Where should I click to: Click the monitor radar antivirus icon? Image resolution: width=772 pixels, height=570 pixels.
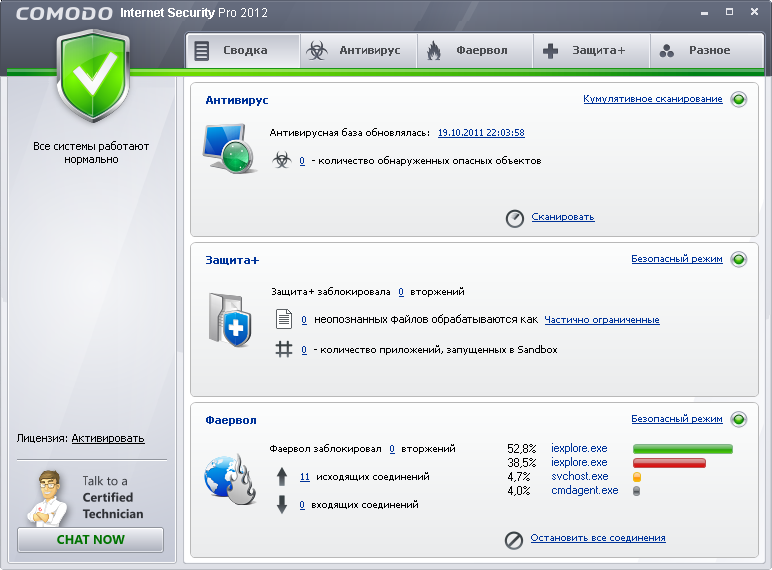[229, 148]
